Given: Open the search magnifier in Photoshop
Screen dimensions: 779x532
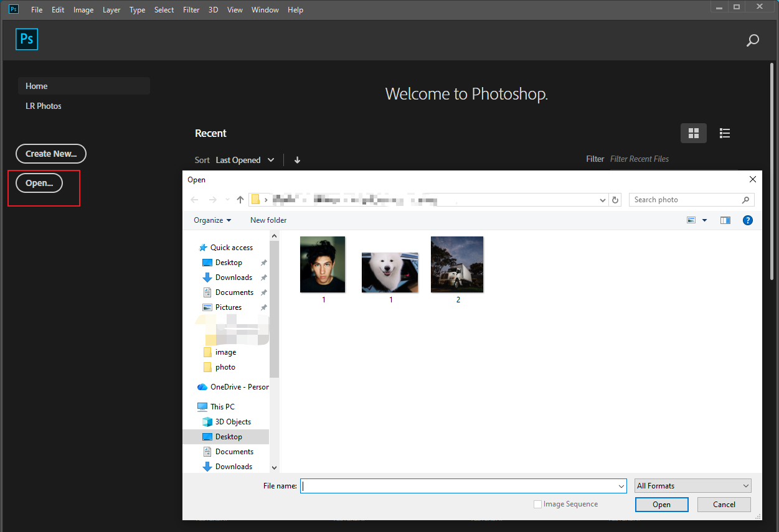Looking at the screenshot, I should pyautogui.click(x=752, y=40).
